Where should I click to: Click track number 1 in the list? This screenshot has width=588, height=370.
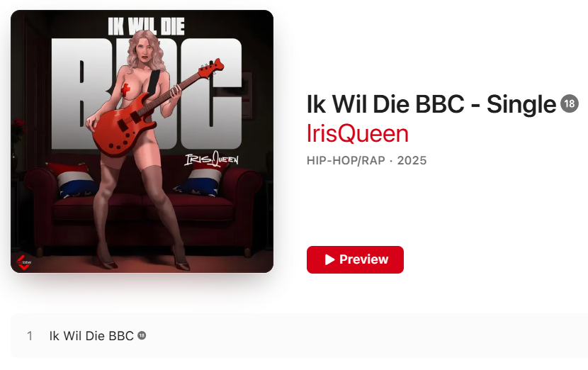[x=30, y=336]
